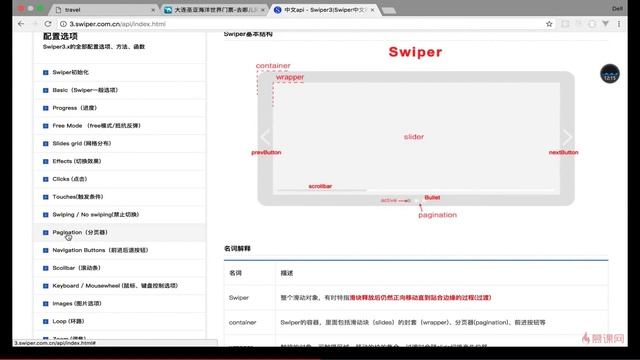Expand the Swiping / No swiping plus icon
This screenshot has height=360, width=640.
(x=45, y=215)
